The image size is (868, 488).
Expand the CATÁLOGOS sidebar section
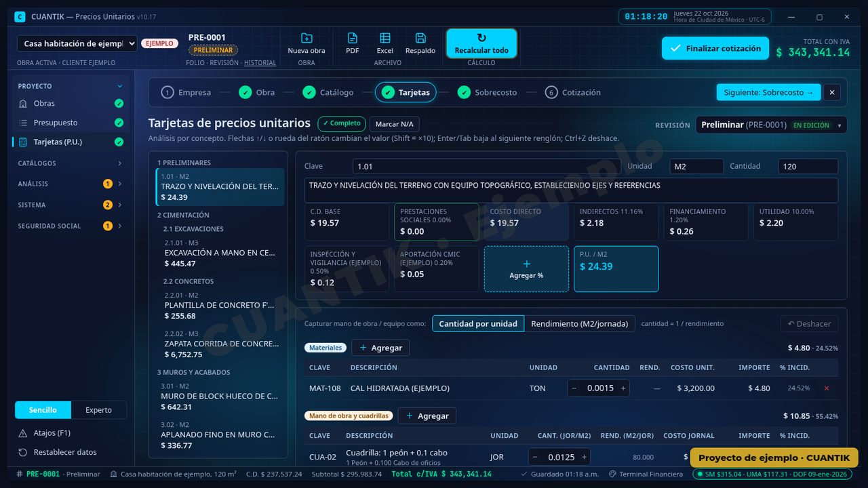(x=71, y=163)
